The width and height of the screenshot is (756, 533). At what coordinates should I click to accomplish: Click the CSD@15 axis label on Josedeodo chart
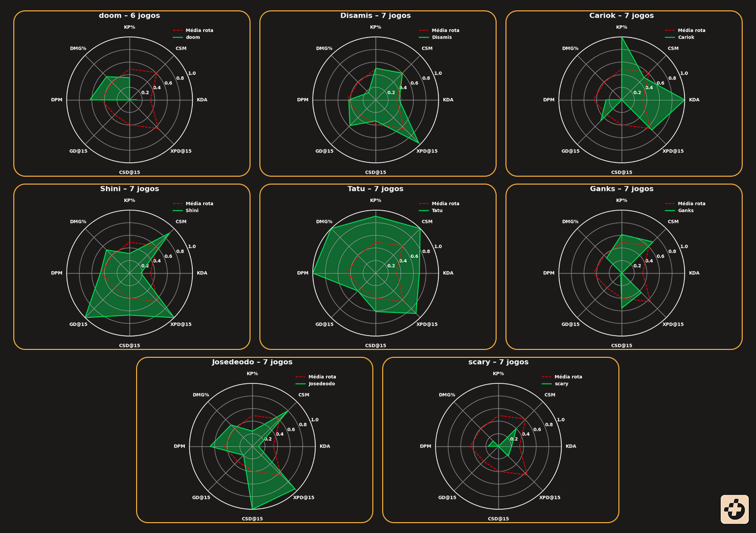click(x=252, y=519)
